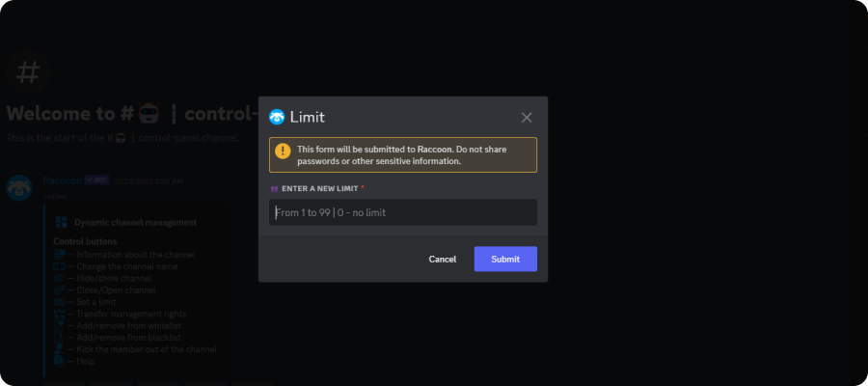868x386 pixels.
Task: Click the 'Change the channel name' icon
Action: pyautogui.click(x=59, y=266)
